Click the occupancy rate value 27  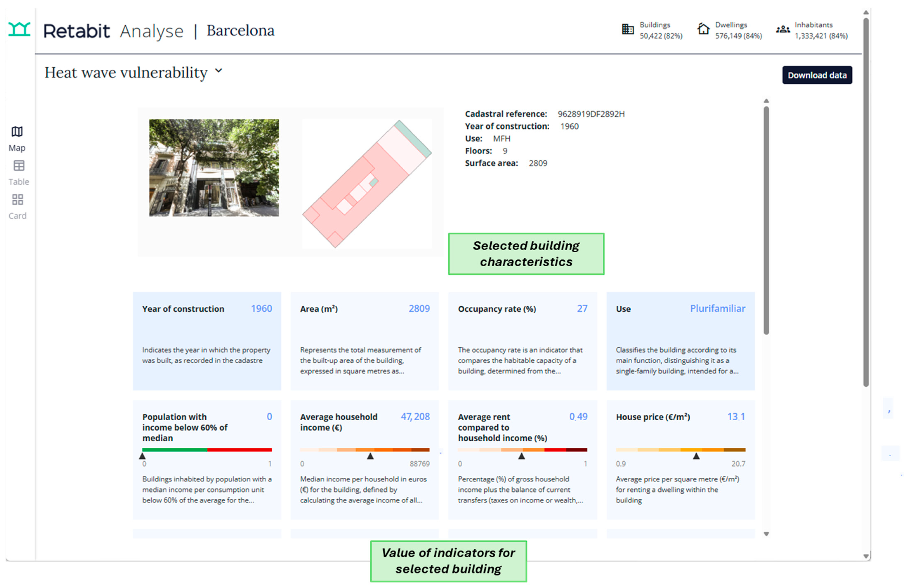(582, 308)
